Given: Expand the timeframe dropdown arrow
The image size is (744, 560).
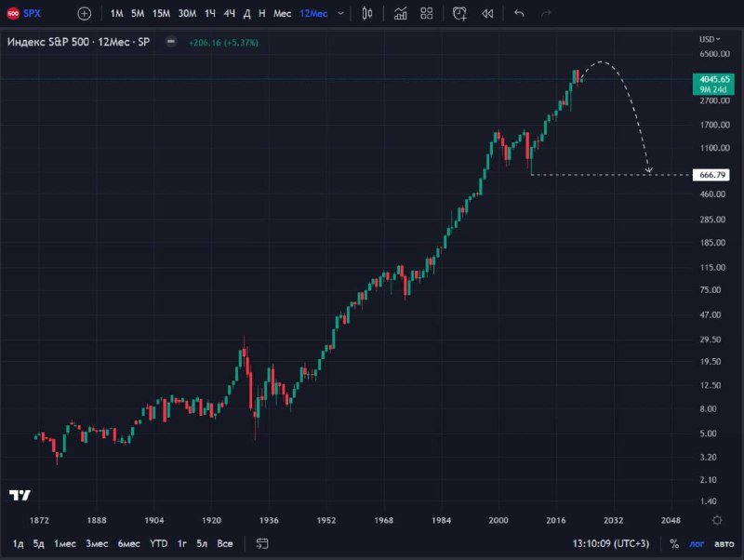Looking at the screenshot, I should pyautogui.click(x=340, y=14).
